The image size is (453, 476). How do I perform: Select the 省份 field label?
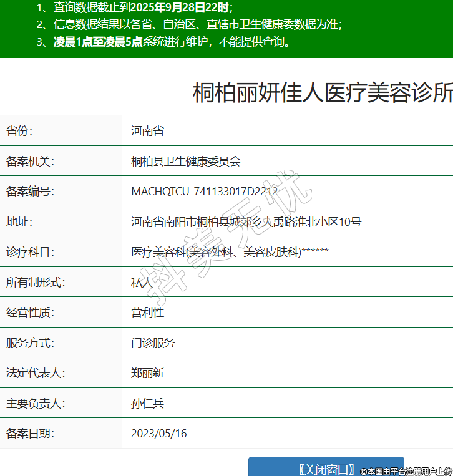pyautogui.click(x=19, y=131)
